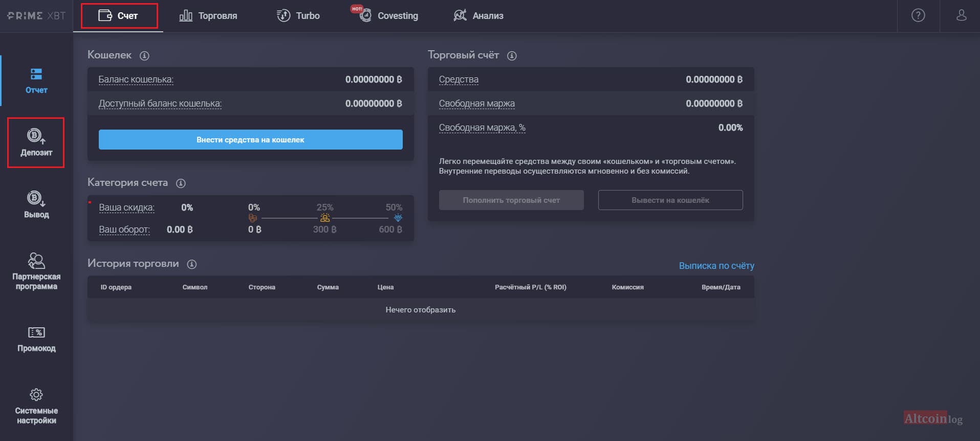Click the Символ column header
Image resolution: width=980 pixels, height=441 pixels.
pyautogui.click(x=195, y=287)
